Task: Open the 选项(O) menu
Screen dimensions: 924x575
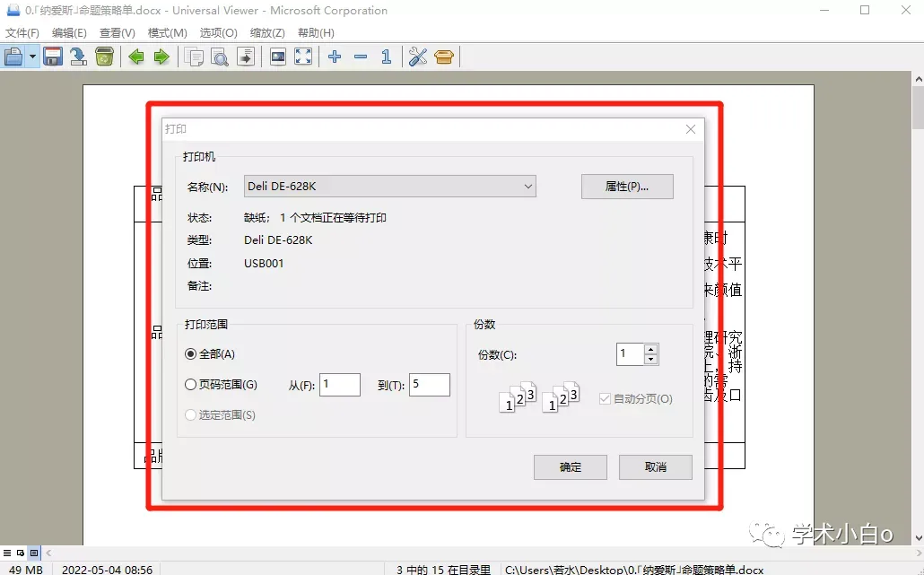Action: click(x=218, y=33)
